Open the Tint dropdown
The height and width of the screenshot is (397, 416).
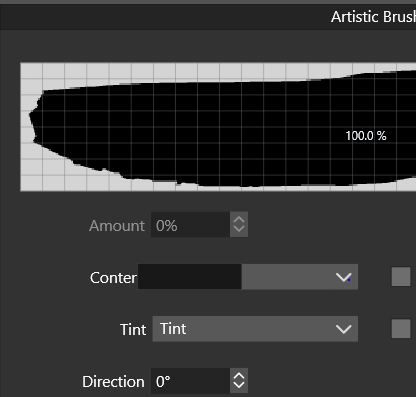coord(255,329)
